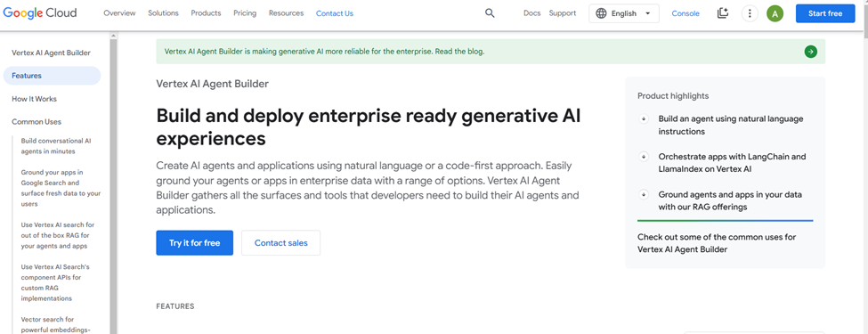Open Vertex AI Search's component APIs link
This screenshot has height=334, width=868.
coord(55,282)
